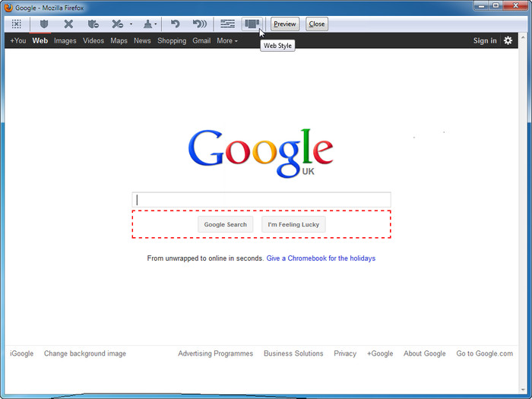Click the scrollbar up arrow
Viewport: 532px width, 399px height.
[523, 36]
